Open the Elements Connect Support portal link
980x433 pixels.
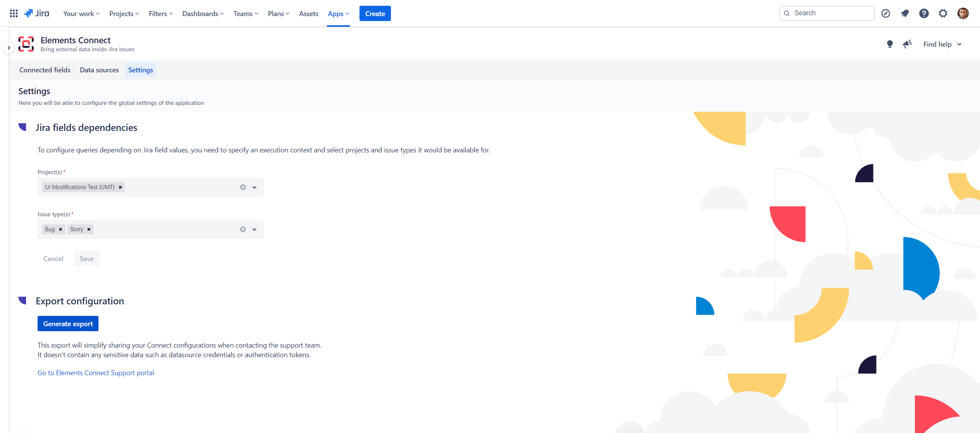coord(96,373)
